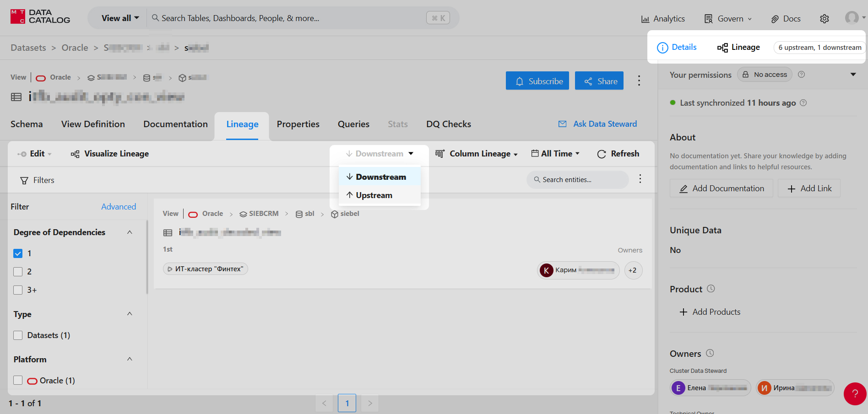Image resolution: width=868 pixels, height=414 pixels.
Task: Open the three-dot menu beside Search entities
Action: coord(640,179)
